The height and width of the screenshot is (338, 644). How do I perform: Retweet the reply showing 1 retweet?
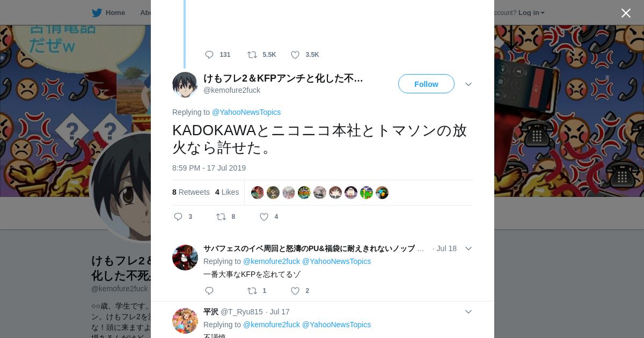click(252, 291)
